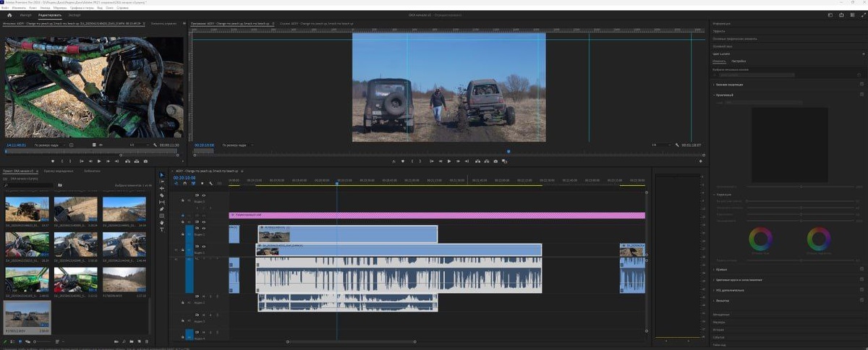Open Program monitor settings wrench
The image size is (868, 350).
[x=678, y=145]
